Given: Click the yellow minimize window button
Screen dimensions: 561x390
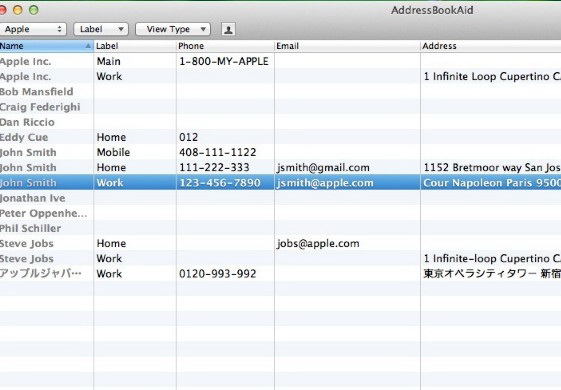Looking at the screenshot, I should [x=18, y=10].
